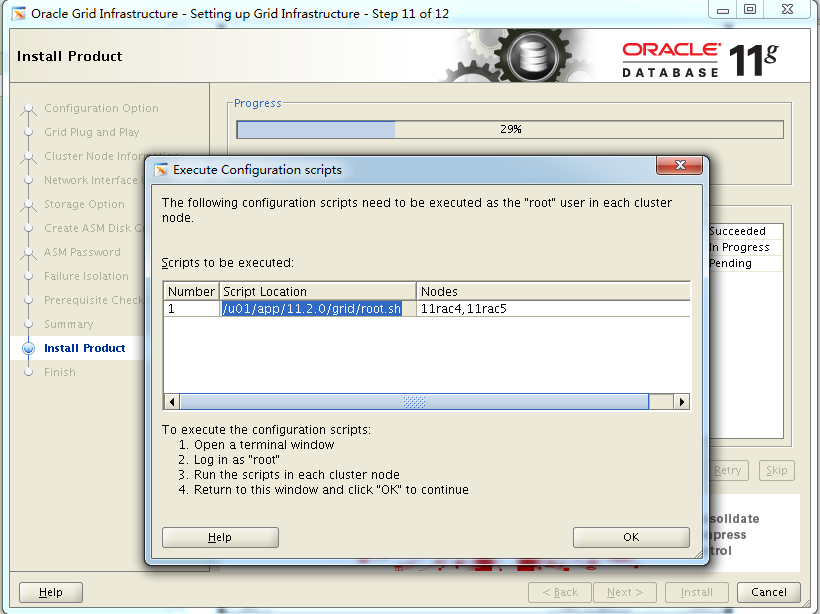Select ASM Password step

point(82,253)
